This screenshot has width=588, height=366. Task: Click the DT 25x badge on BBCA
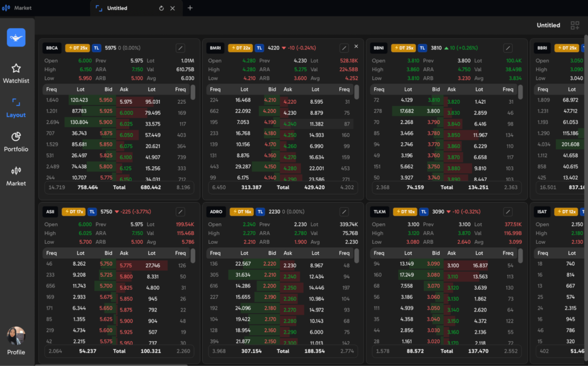coord(78,48)
